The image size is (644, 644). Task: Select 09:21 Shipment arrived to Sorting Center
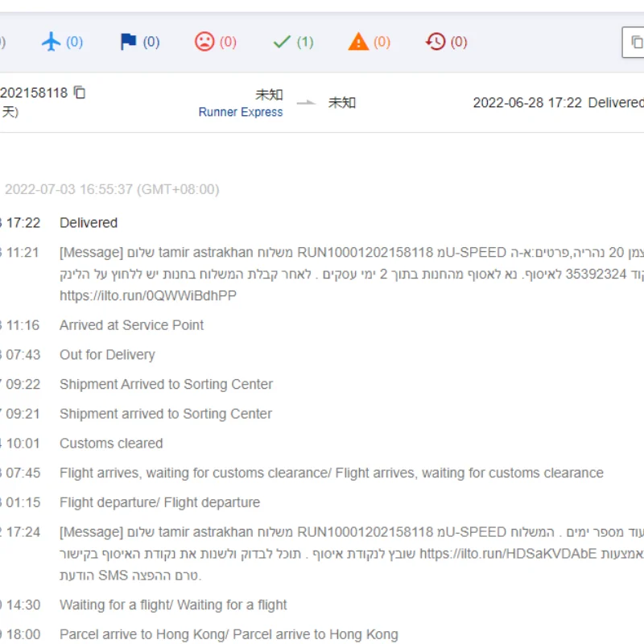136,414
